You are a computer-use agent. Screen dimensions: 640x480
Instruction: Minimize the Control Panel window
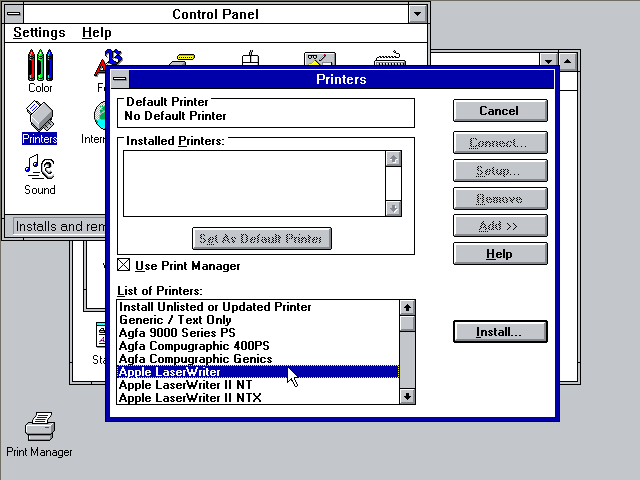pos(417,14)
